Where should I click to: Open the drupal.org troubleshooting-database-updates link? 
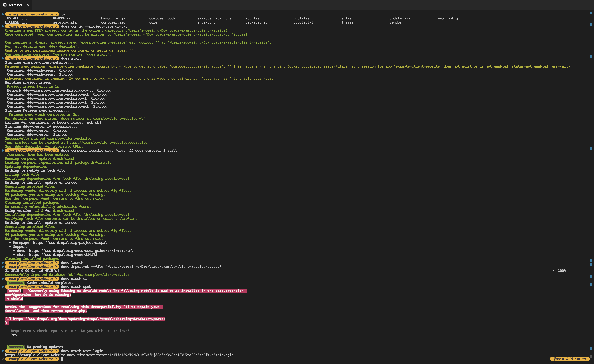[x=89, y=319]
